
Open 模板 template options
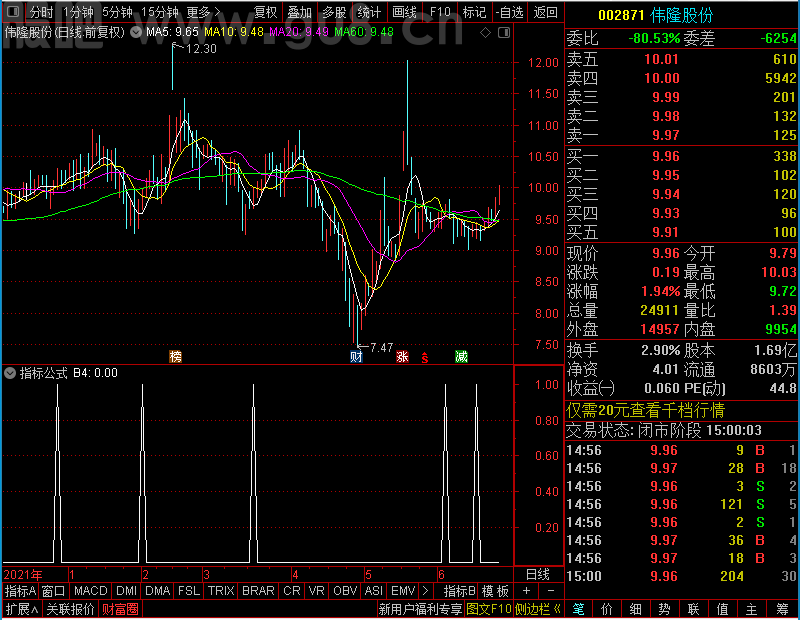(x=495, y=591)
